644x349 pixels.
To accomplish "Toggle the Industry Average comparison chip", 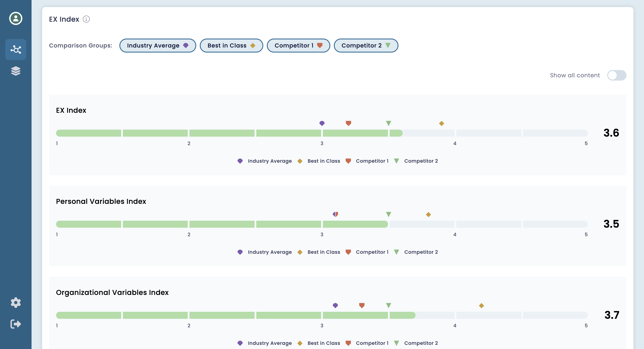I will [157, 46].
